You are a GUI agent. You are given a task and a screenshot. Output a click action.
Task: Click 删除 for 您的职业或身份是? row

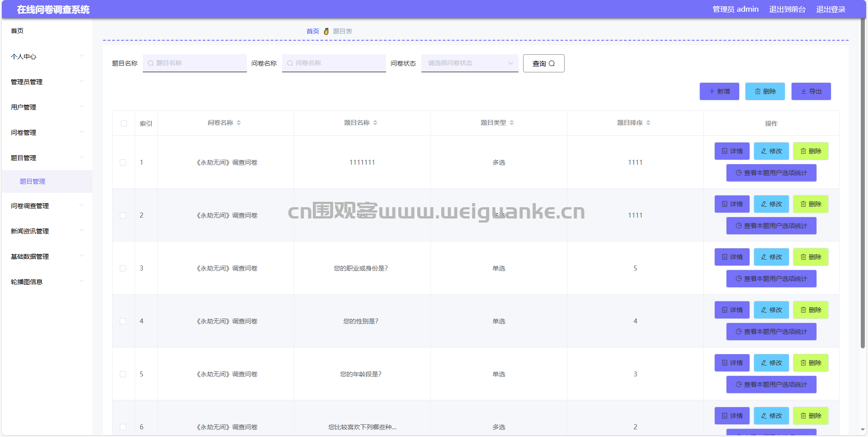point(811,257)
